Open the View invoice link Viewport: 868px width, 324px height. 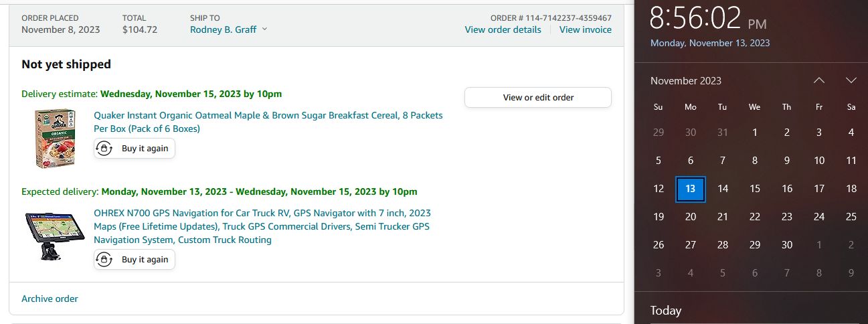coord(585,29)
